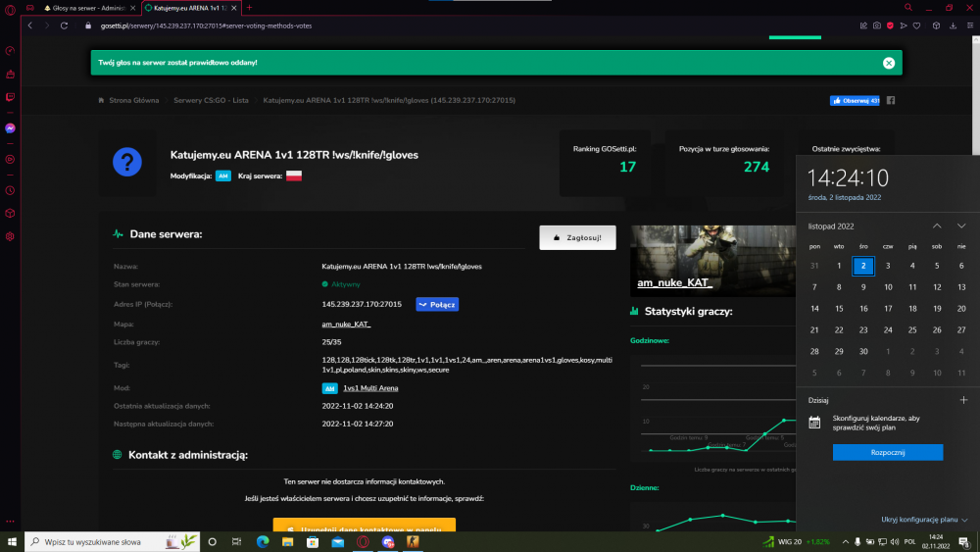Screen dimensions: 980x552
Task: Open the '1vs1 Multi Arena' mod link
Action: (370, 388)
